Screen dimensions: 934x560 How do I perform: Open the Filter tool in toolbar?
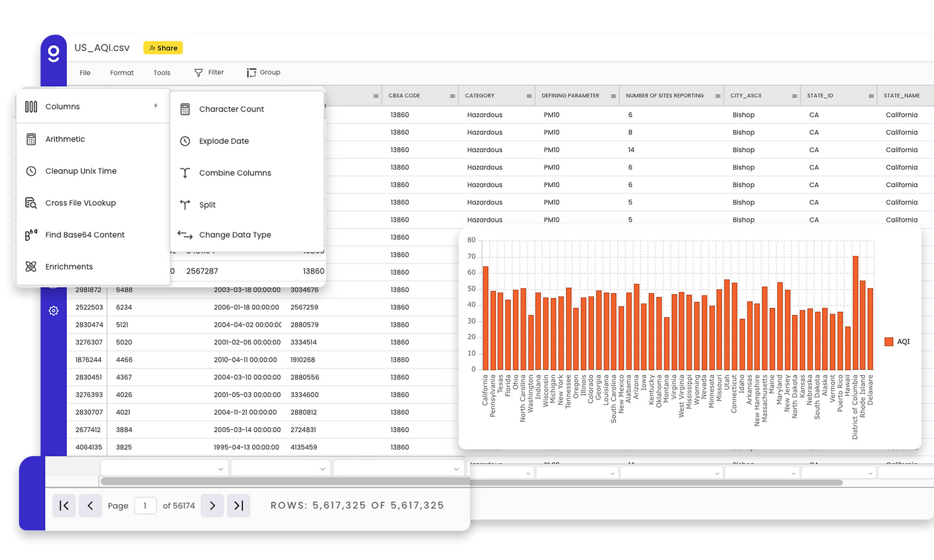pyautogui.click(x=209, y=72)
